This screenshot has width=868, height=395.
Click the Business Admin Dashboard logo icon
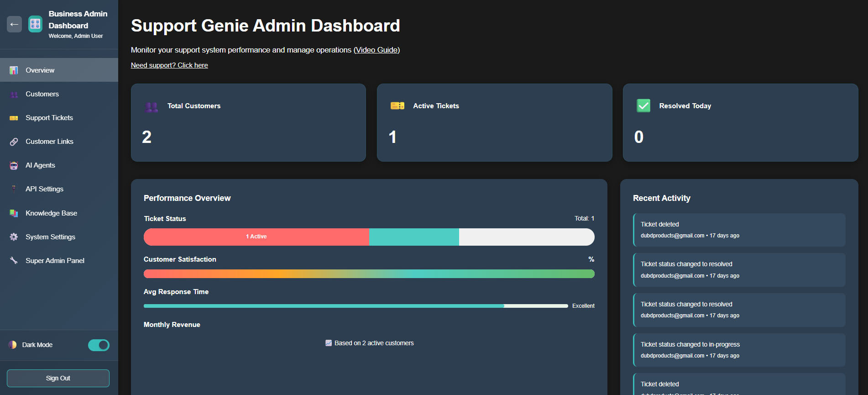(35, 24)
